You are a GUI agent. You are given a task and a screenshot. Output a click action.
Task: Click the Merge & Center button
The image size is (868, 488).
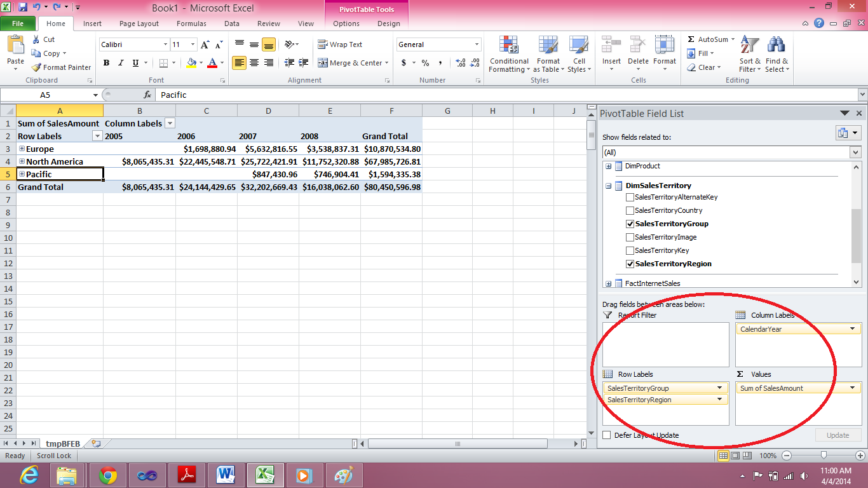tap(353, 63)
